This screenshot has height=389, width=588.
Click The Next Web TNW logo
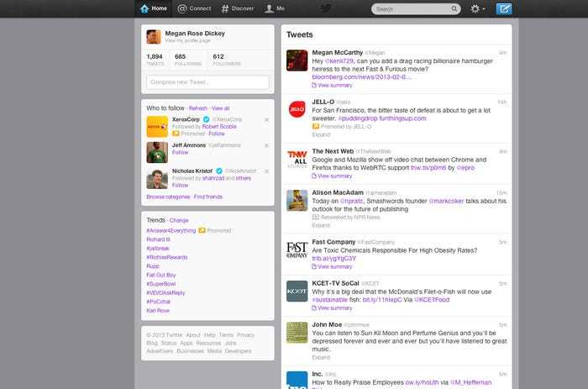[x=297, y=159]
